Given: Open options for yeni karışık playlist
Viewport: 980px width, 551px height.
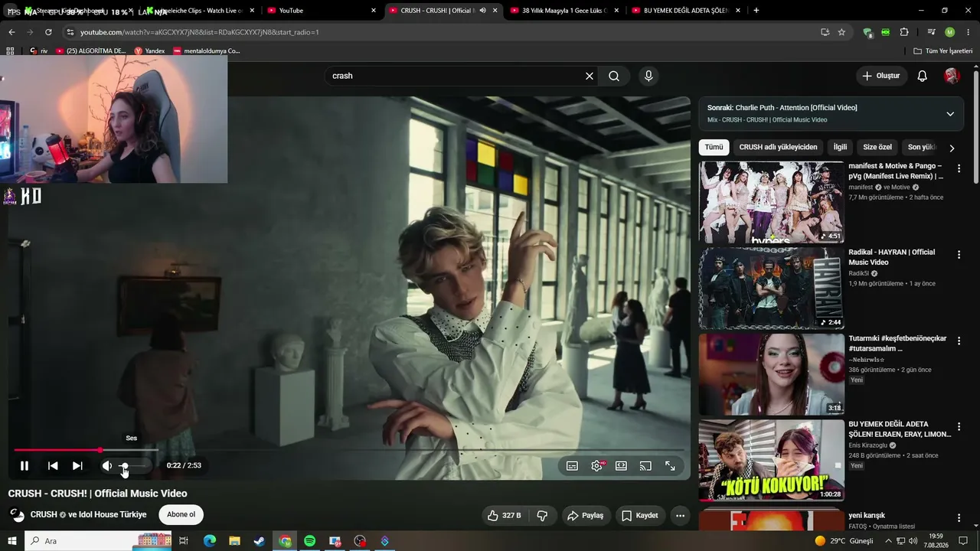Looking at the screenshot, I should (x=959, y=518).
